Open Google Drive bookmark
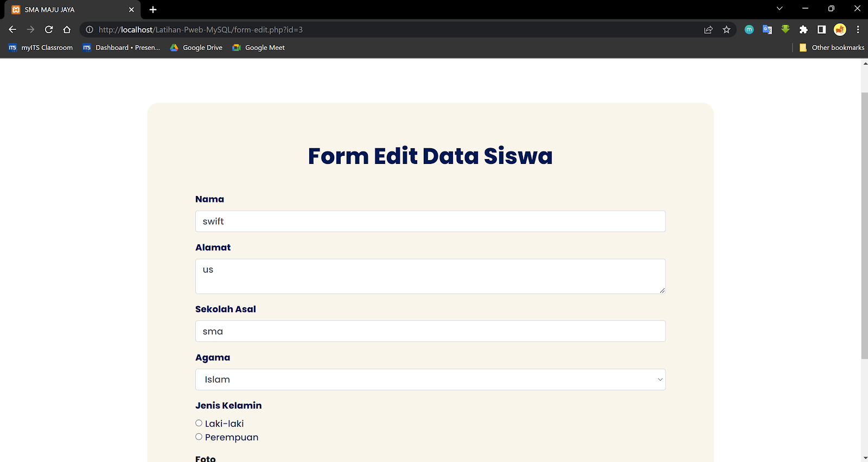The image size is (868, 462). pos(196,48)
